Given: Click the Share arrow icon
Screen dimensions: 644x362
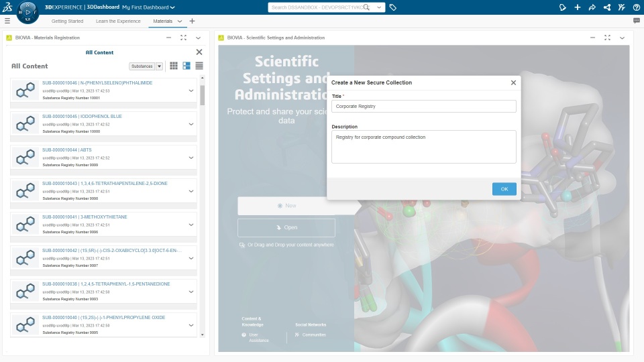Looking at the screenshot, I should pyautogui.click(x=592, y=7).
